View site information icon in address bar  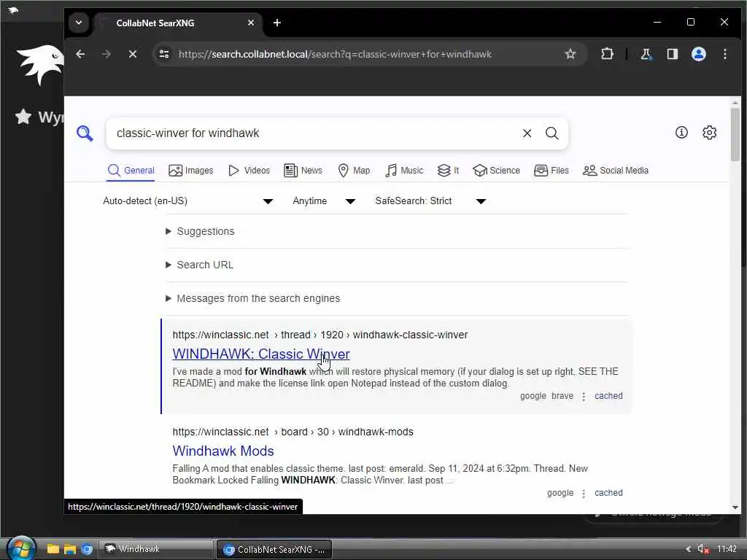point(164,54)
